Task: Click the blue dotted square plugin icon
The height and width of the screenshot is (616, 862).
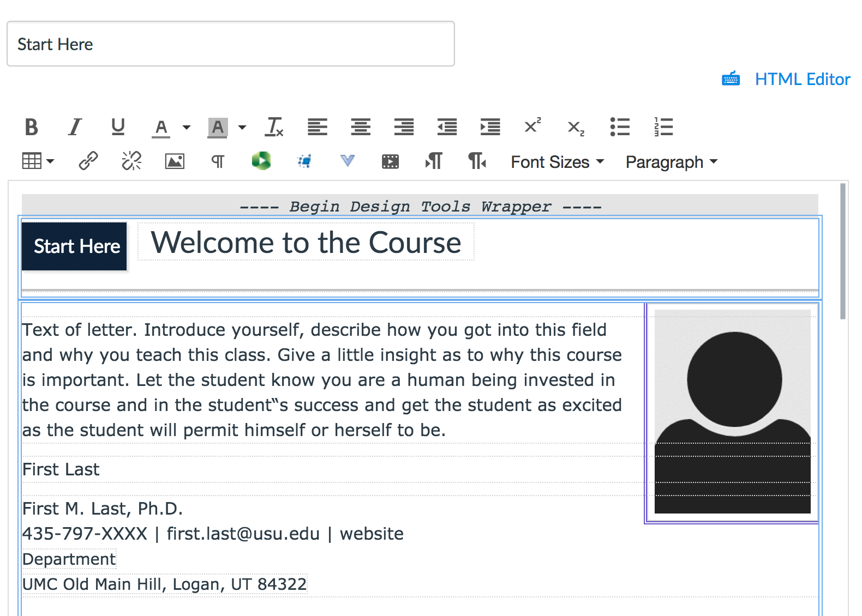Action: (304, 161)
